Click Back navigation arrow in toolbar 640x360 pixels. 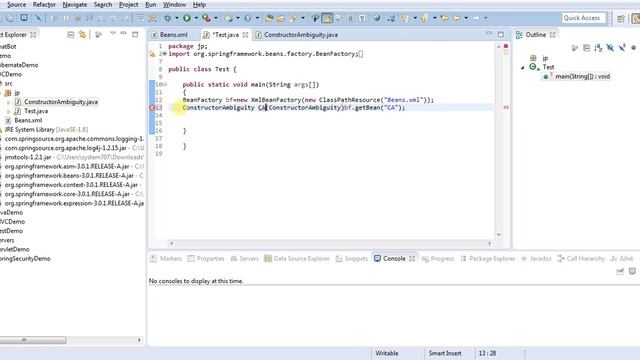[457, 18]
